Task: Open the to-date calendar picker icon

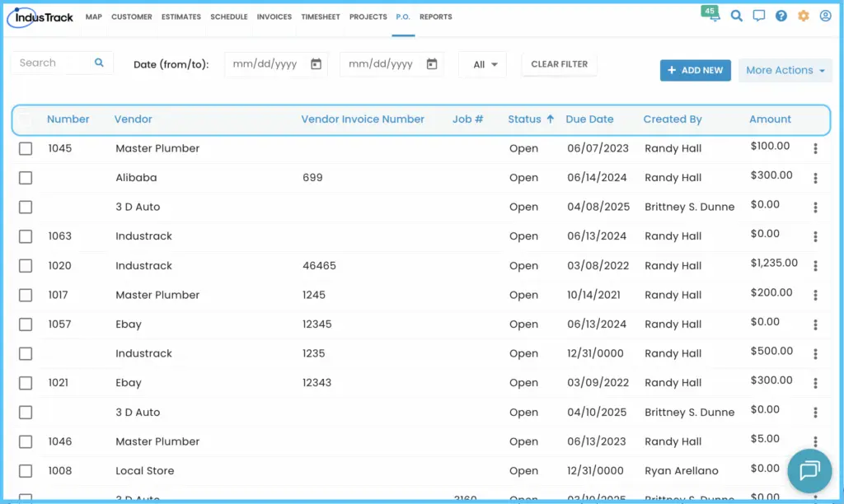Action: [432, 64]
